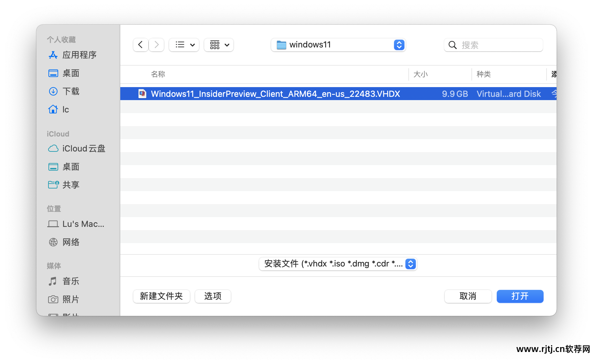The image size is (593, 364).
Task: Sort by Size (大小) column
Action: click(420, 74)
